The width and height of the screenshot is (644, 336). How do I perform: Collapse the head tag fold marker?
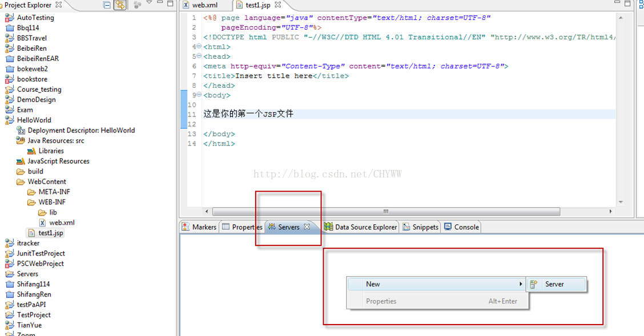tap(199, 56)
